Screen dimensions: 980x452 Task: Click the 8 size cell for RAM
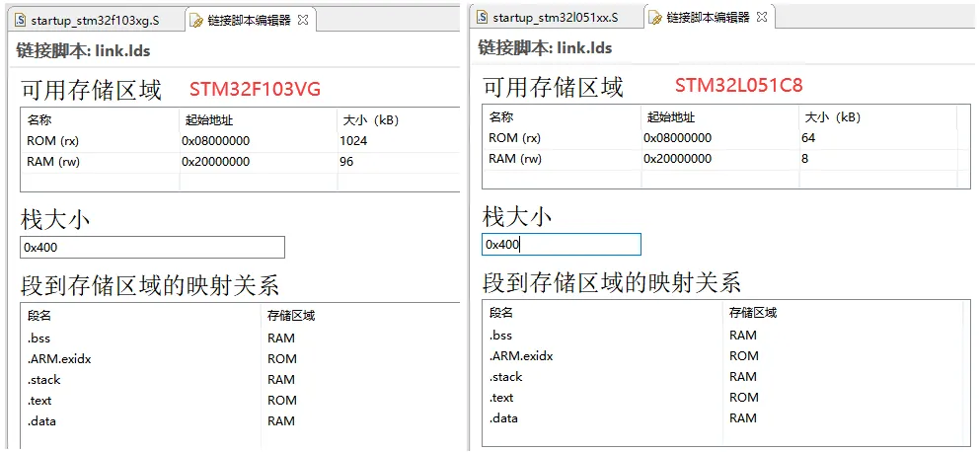[805, 159]
